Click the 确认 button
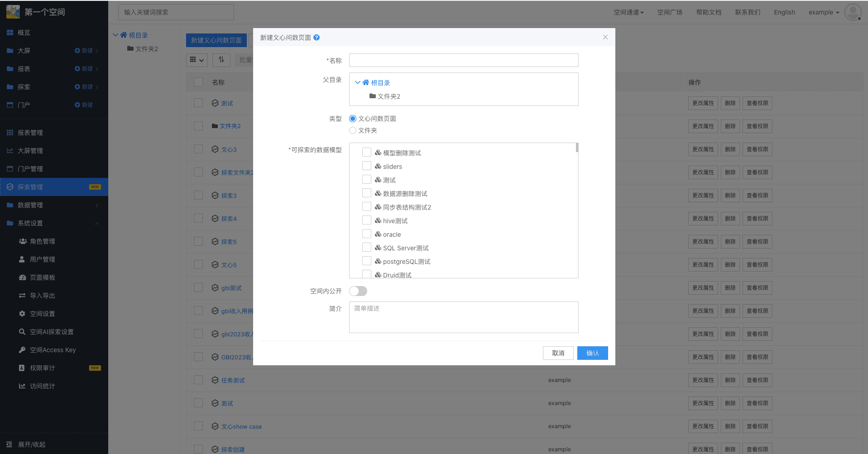The height and width of the screenshot is (454, 868). pyautogui.click(x=593, y=353)
